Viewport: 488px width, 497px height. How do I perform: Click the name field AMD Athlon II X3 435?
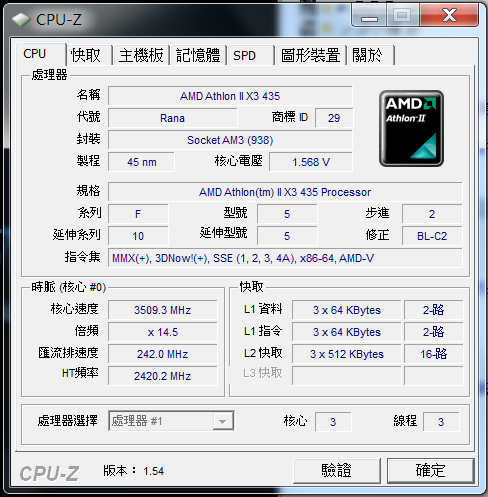coord(230,96)
